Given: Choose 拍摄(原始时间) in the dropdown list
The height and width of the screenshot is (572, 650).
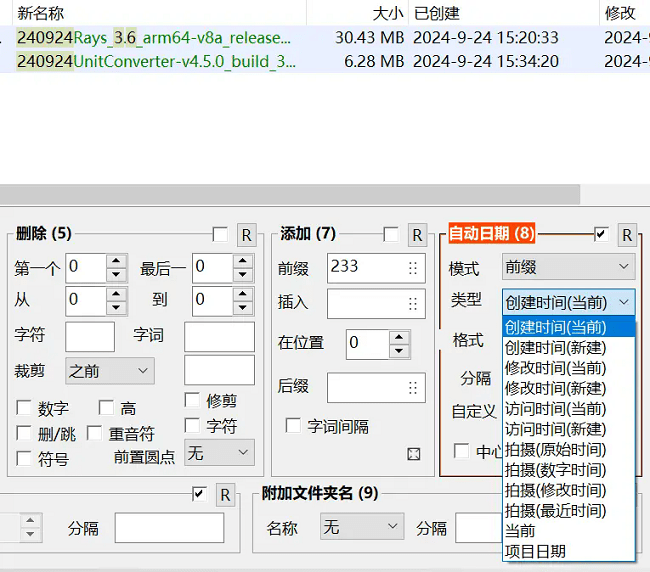Looking at the screenshot, I should coord(555,449).
